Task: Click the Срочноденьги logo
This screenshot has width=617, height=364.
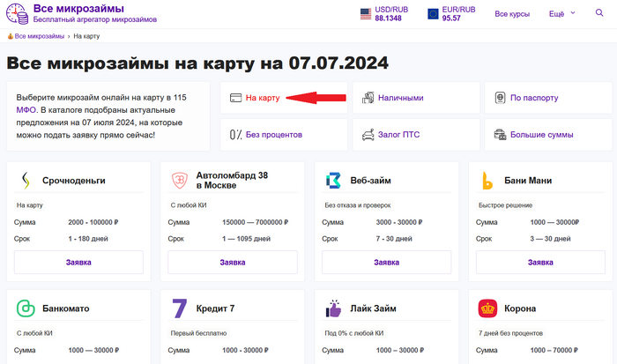Action: [x=26, y=180]
